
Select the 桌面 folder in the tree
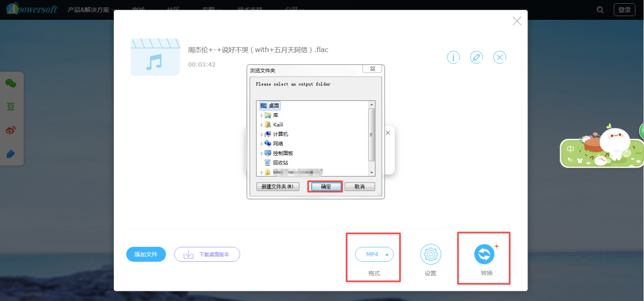click(x=269, y=106)
